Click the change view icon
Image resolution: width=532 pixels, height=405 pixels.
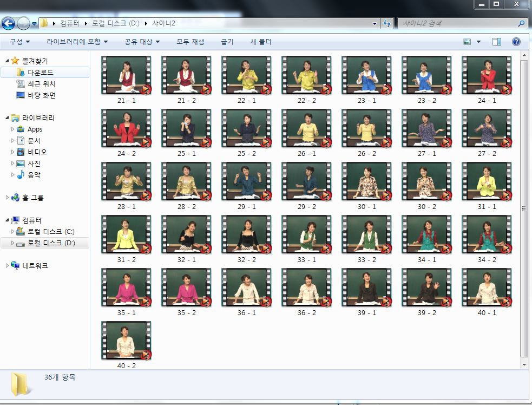(x=467, y=42)
